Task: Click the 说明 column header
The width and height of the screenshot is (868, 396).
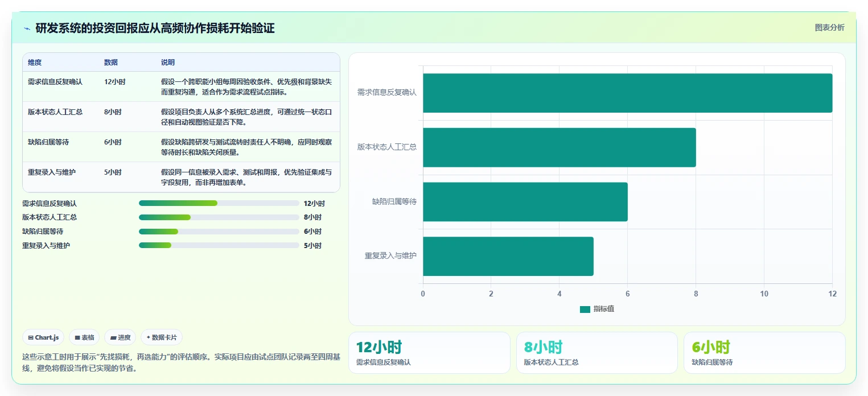Action: 168,63
